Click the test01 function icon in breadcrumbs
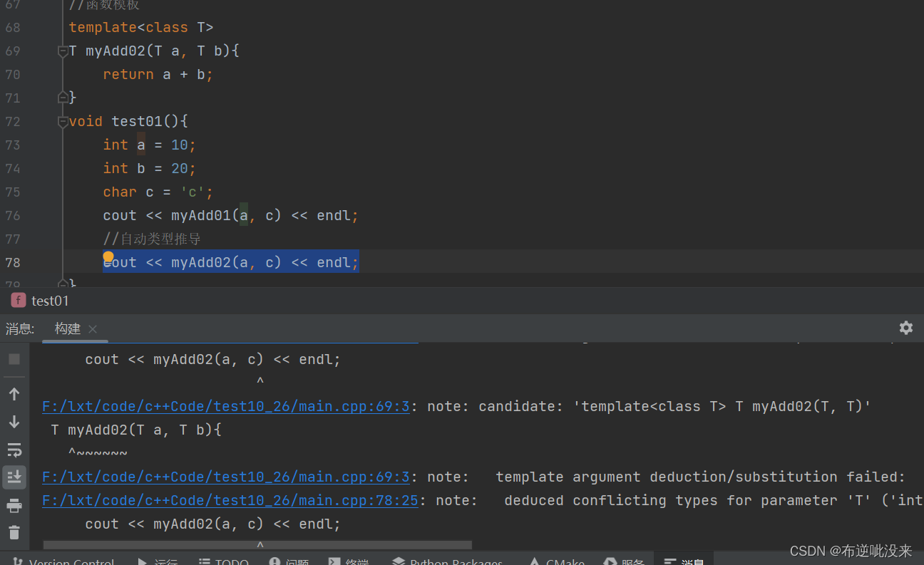This screenshot has width=924, height=565. (x=19, y=301)
